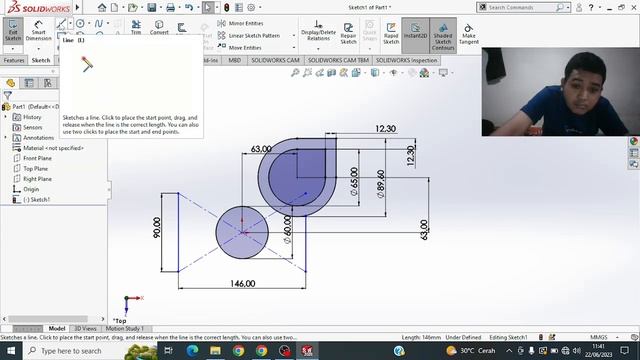Toggle Hide/Show Items eye icon
This screenshot has width=640, height=360.
[393, 73]
